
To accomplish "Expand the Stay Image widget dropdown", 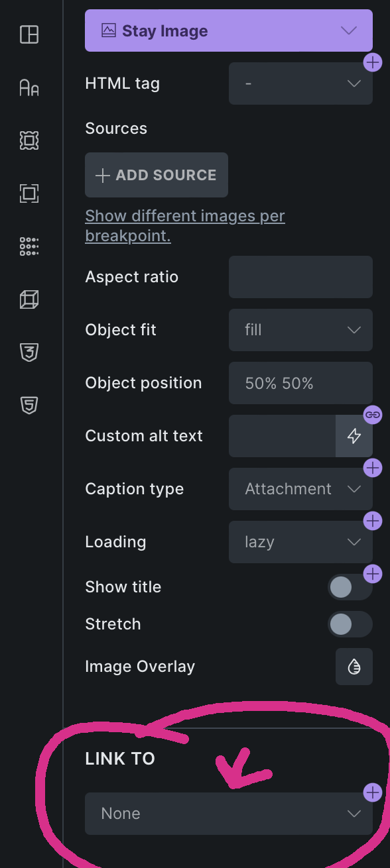I will (229, 30).
